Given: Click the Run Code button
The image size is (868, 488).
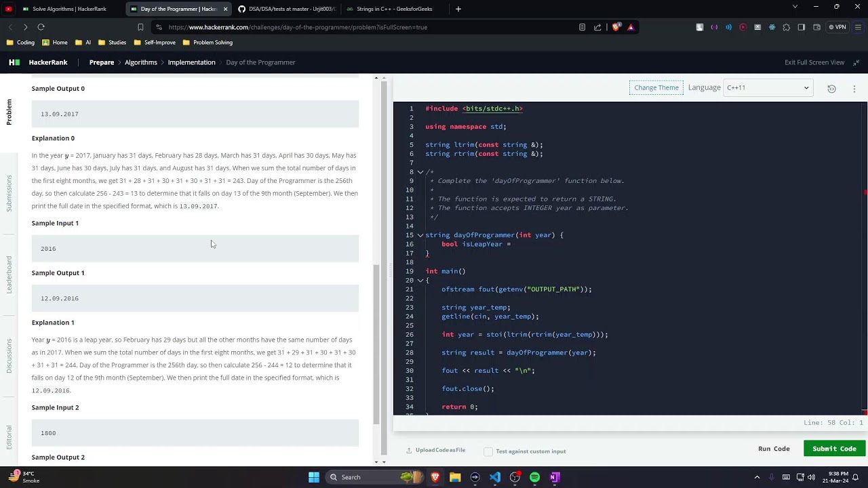Looking at the screenshot, I should 774,449.
